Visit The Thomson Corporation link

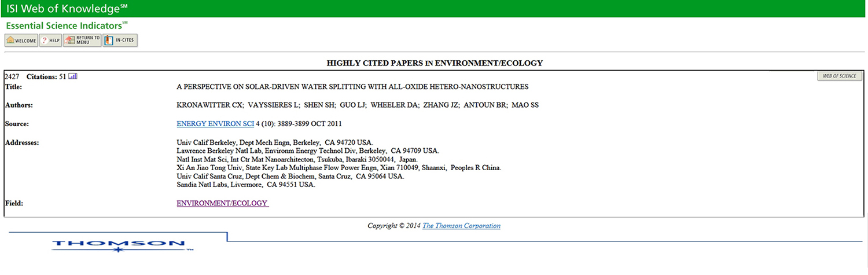tap(461, 226)
